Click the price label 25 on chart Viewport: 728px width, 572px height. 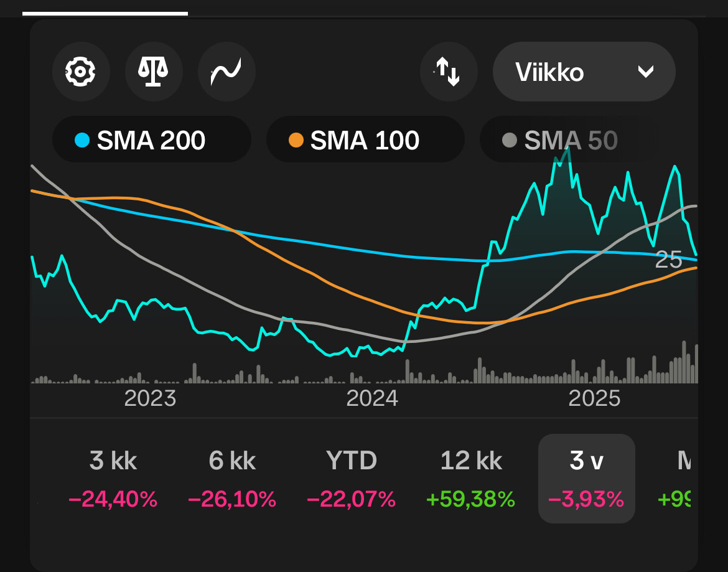668,260
